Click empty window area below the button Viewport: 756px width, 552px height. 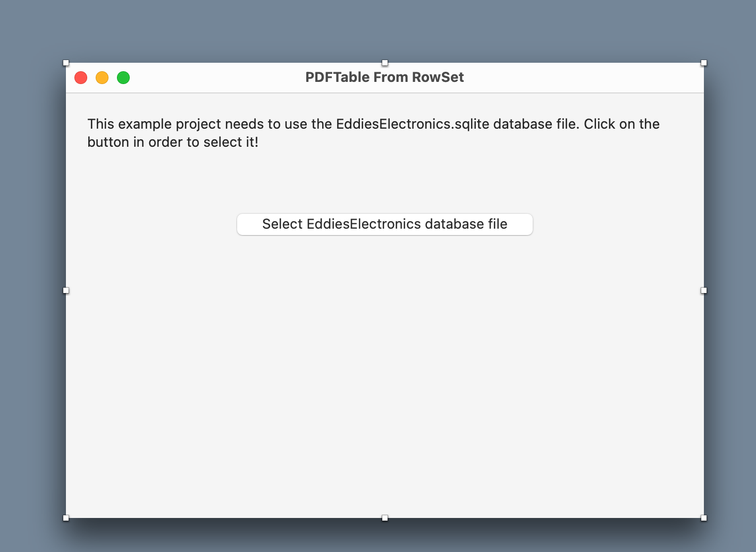(x=385, y=372)
